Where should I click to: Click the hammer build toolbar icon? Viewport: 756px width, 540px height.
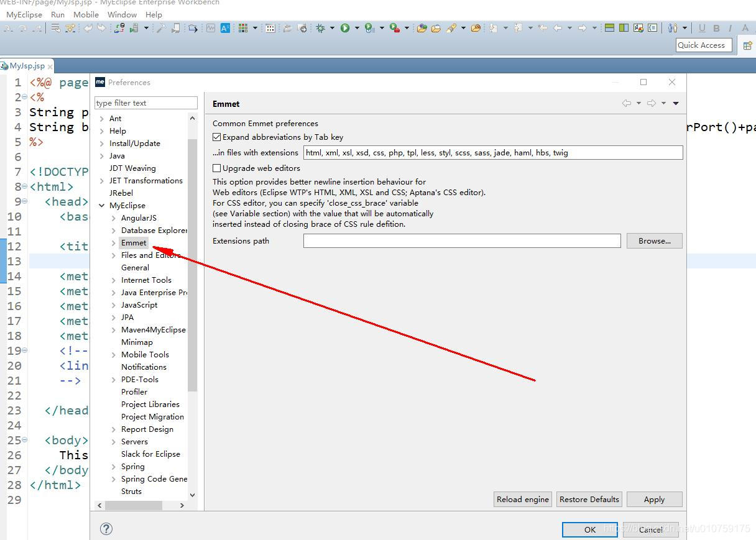(x=160, y=28)
